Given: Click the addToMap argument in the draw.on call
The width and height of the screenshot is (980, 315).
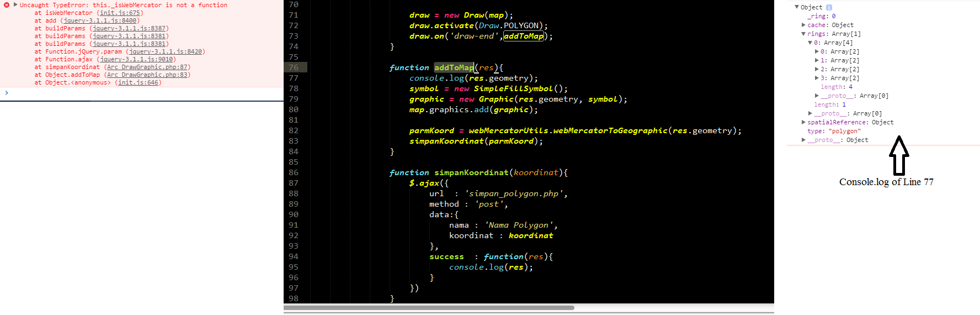Looking at the screenshot, I should 524,36.
